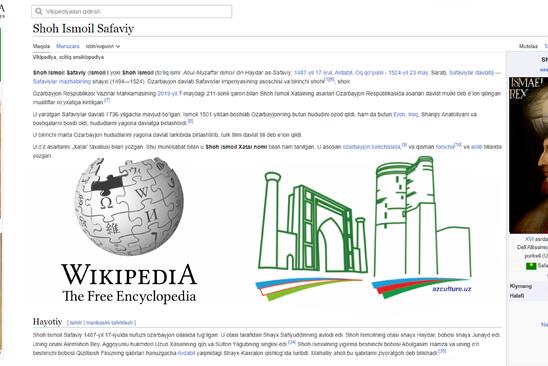Open the Ismael Rex portrait thumbnail
Image resolution: width=548 pixels, height=366 pixels.
coord(528,155)
